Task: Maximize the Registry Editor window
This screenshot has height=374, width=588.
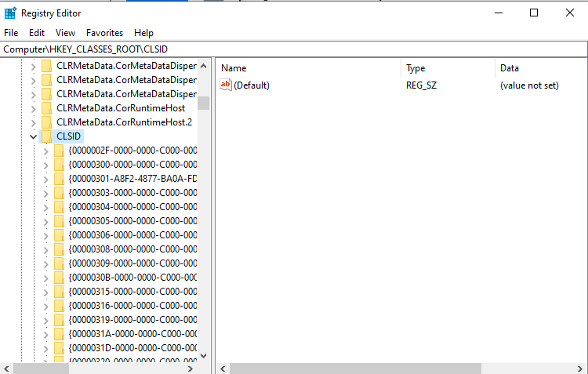Action: click(534, 13)
